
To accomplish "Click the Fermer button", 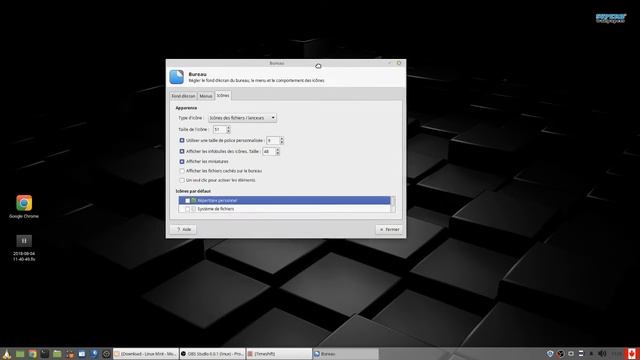I will pos(389,229).
